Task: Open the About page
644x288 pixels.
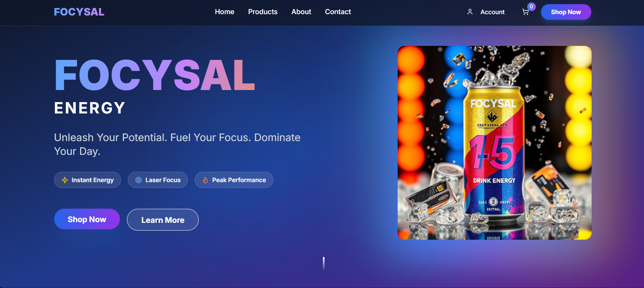Action: coord(301,12)
